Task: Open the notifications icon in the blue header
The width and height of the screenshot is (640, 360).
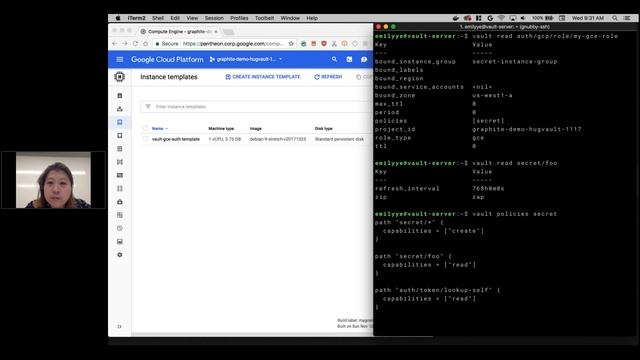Action: point(364,60)
